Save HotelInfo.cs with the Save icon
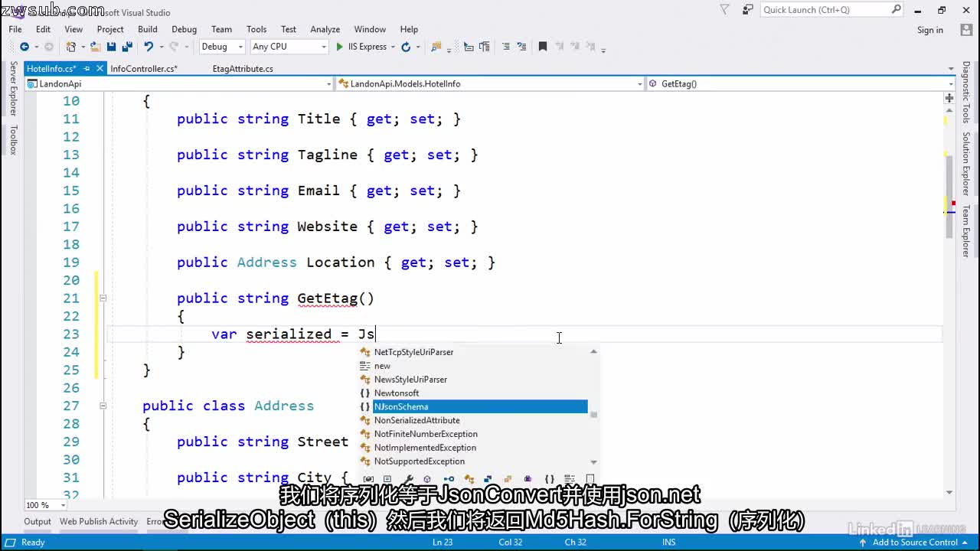 point(112,47)
